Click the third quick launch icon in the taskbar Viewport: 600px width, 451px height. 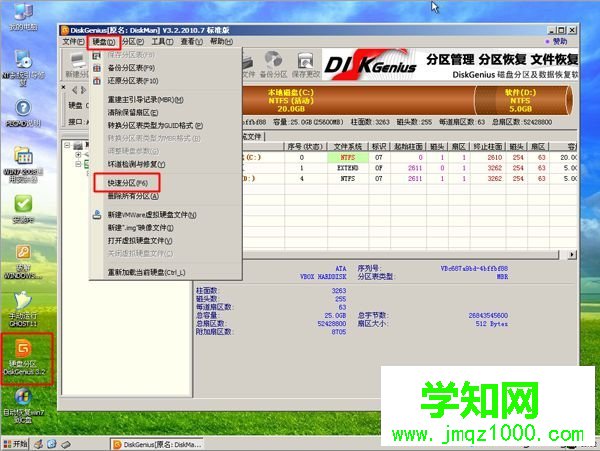pos(65,444)
